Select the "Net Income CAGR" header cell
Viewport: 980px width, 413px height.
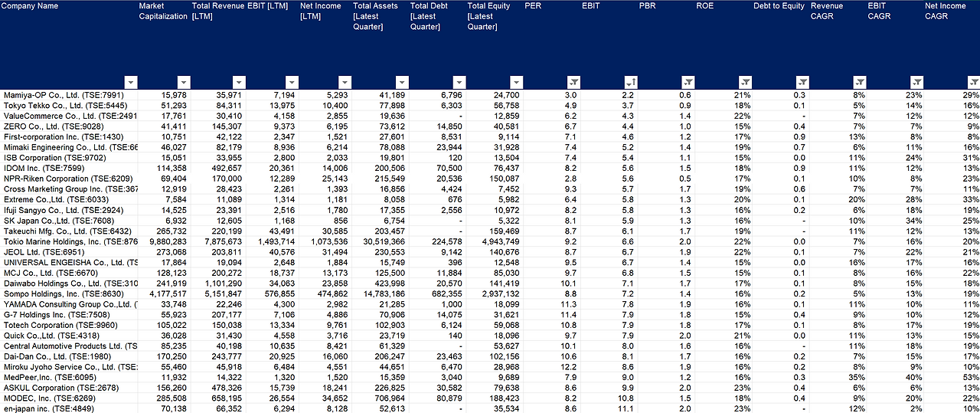click(952, 44)
